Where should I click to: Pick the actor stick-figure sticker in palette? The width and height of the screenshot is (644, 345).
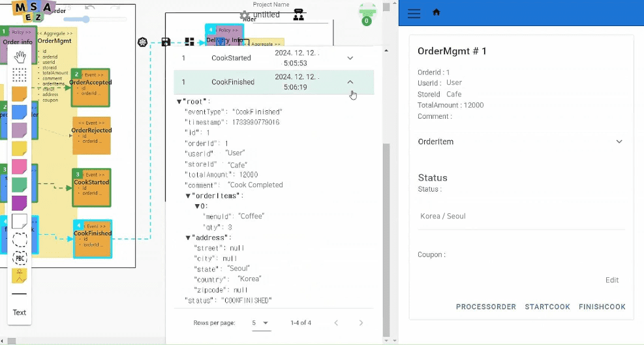click(x=20, y=276)
